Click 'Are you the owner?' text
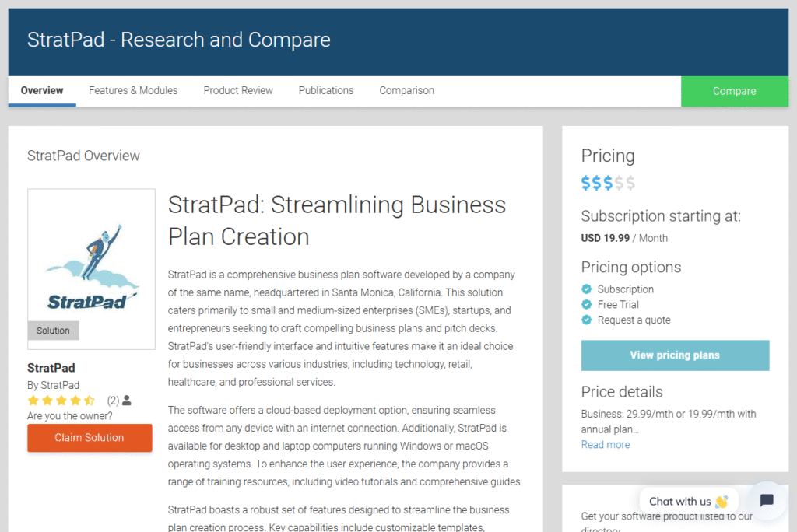This screenshot has width=797, height=532. point(69,415)
